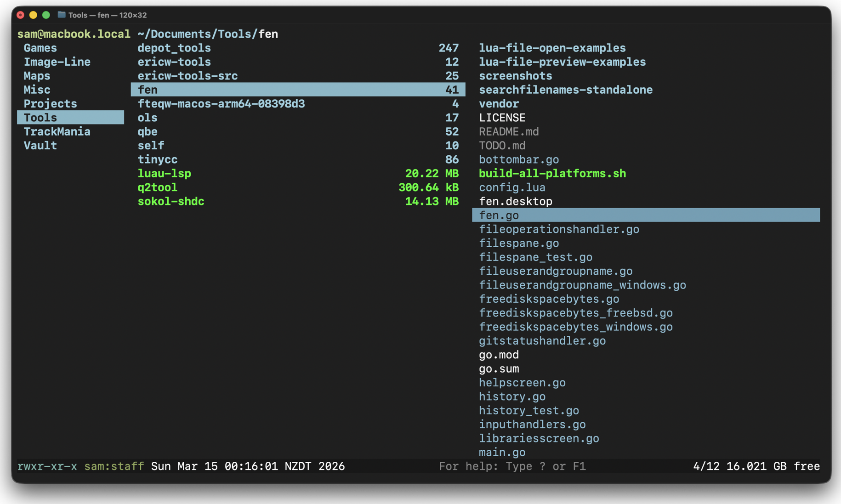Select the screenshots folder
The image size is (841, 504).
click(516, 76)
